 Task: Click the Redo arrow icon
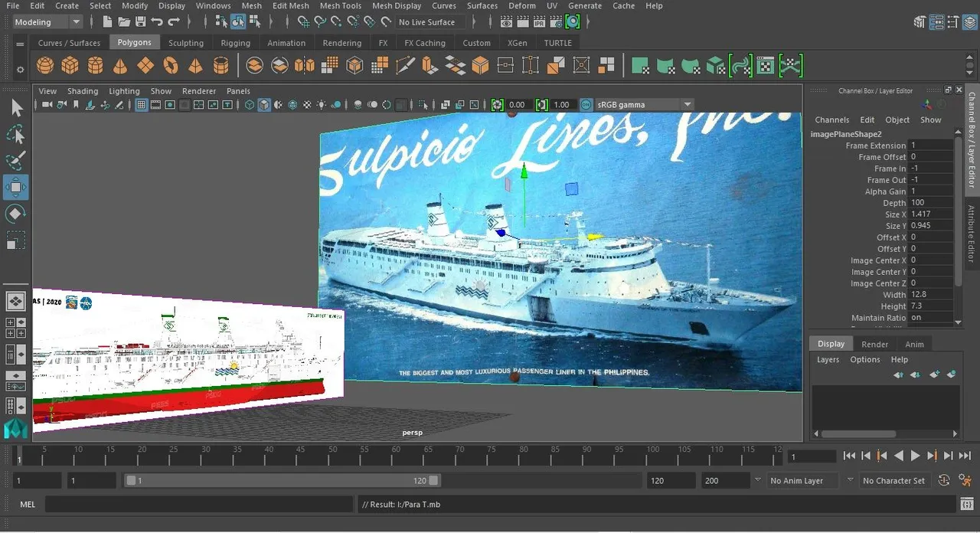click(174, 22)
